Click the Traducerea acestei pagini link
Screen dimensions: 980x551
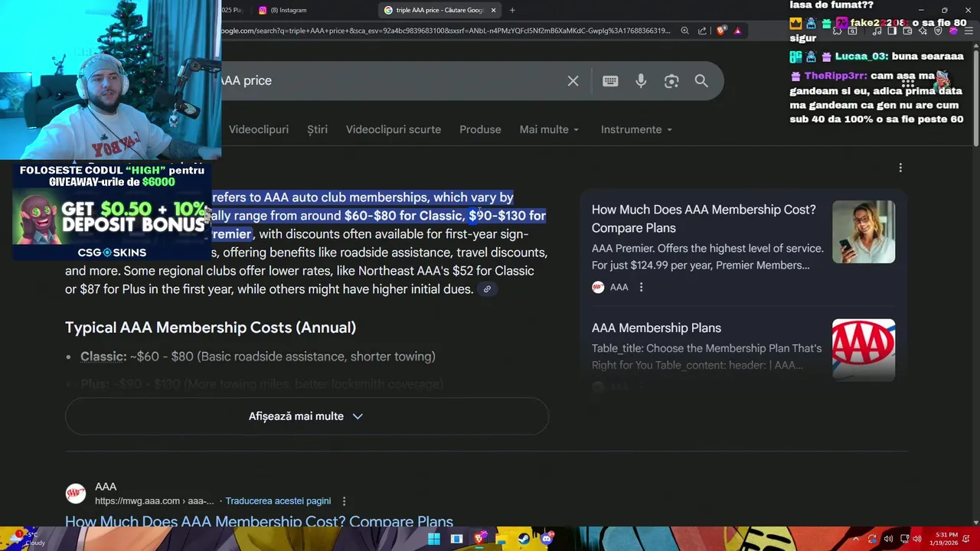(x=278, y=500)
